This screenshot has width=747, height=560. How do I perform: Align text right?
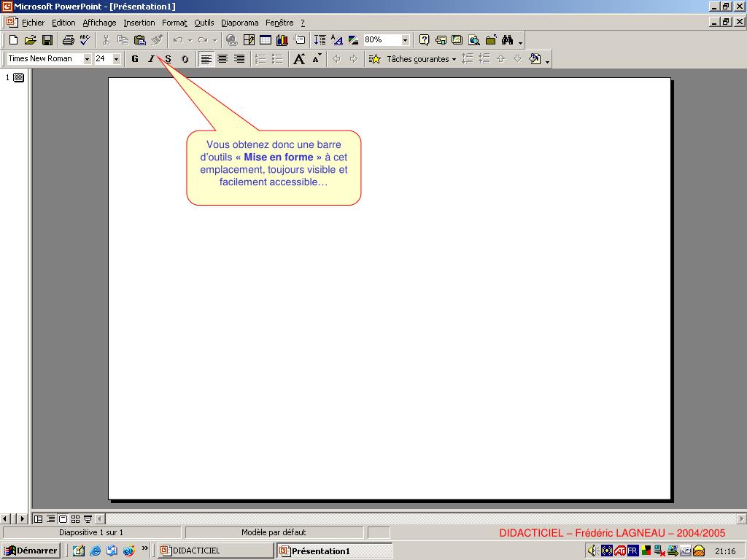click(239, 59)
